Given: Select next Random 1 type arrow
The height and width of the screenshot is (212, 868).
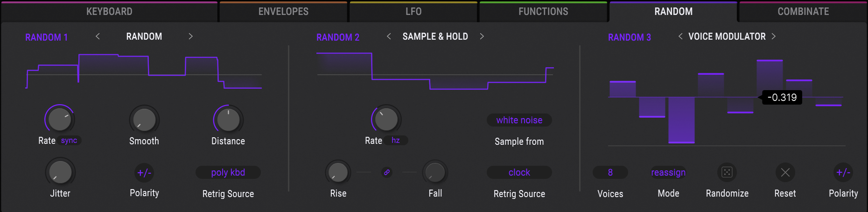Looking at the screenshot, I should pos(190,36).
